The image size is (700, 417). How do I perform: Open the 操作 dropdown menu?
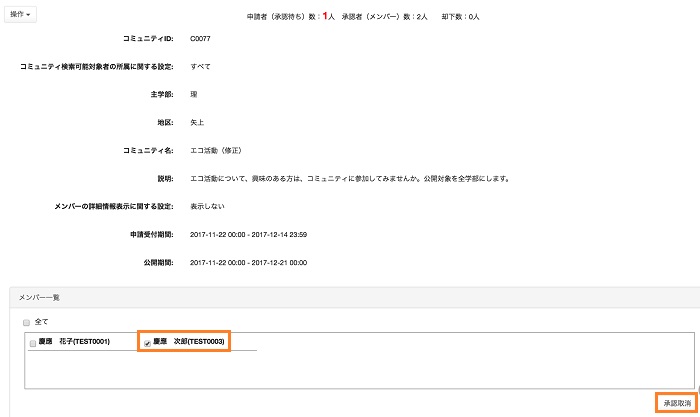[x=20, y=15]
